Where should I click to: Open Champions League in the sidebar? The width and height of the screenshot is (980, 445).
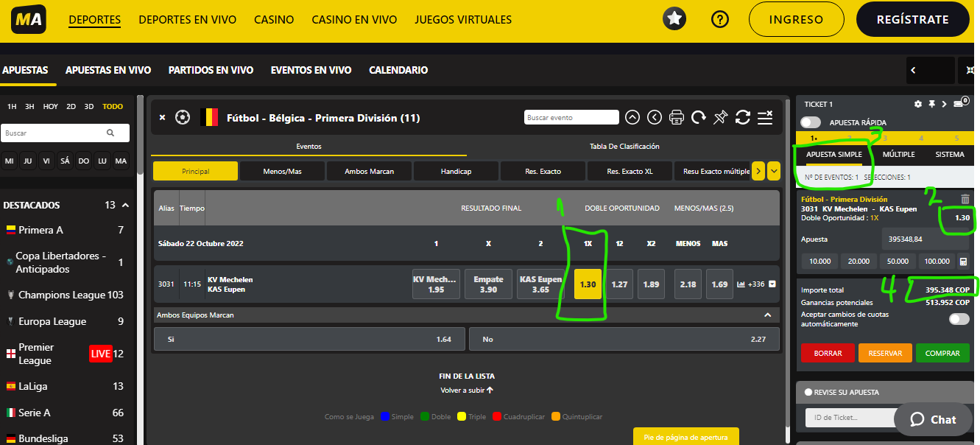pyautogui.click(x=62, y=295)
